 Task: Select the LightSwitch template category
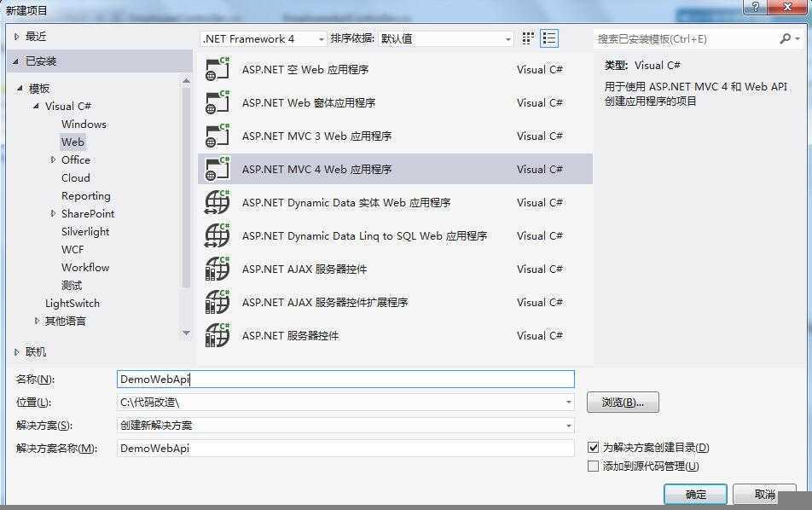click(x=72, y=304)
